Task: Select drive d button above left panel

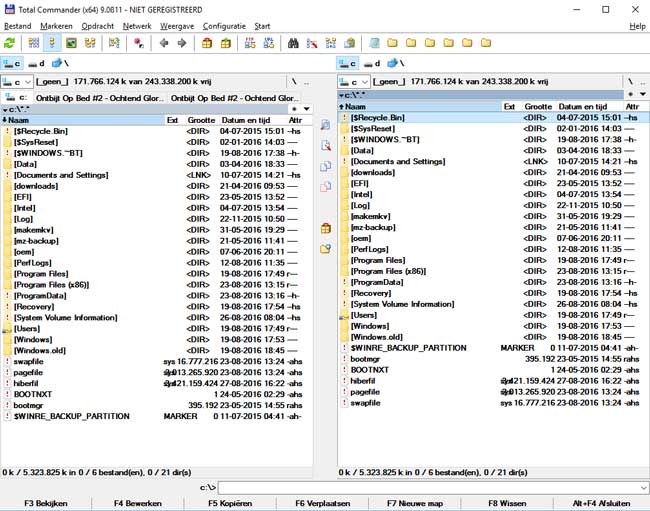Action: [x=36, y=63]
